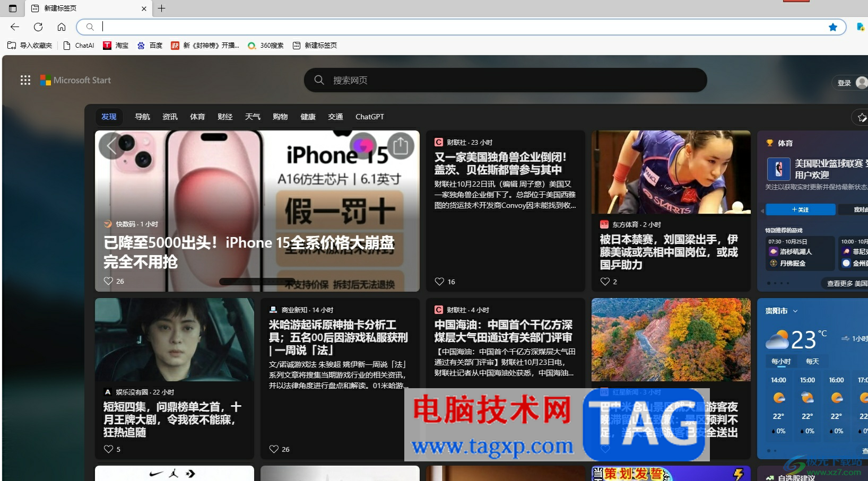Select the 交通 tab
Image resolution: width=868 pixels, height=481 pixels.
tap(335, 117)
